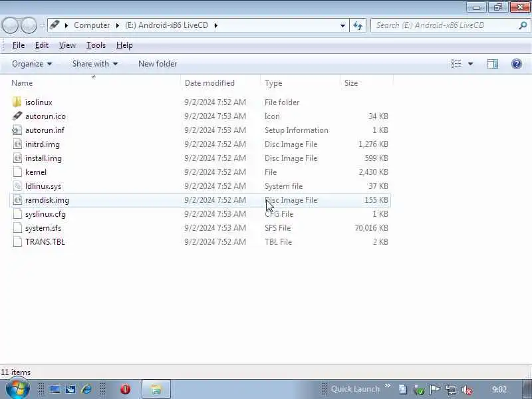Image resolution: width=532 pixels, height=399 pixels.
Task: Click the network tray icon
Action: [x=451, y=390]
